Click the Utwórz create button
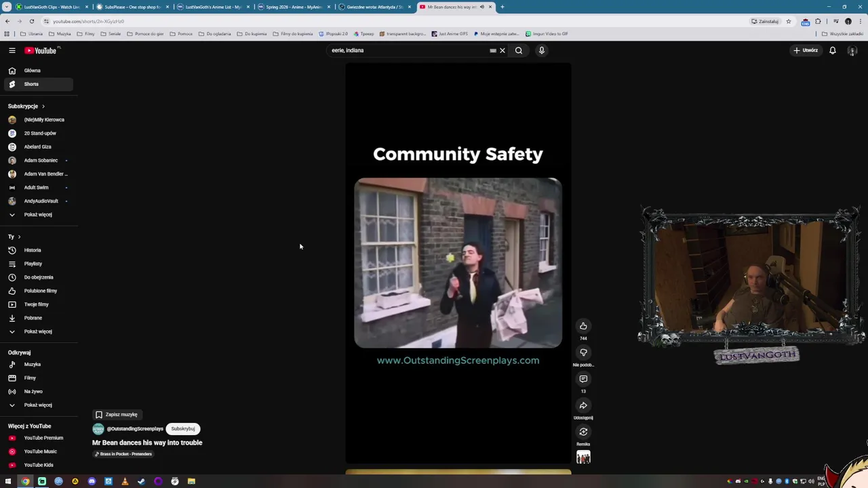 pyautogui.click(x=806, y=50)
